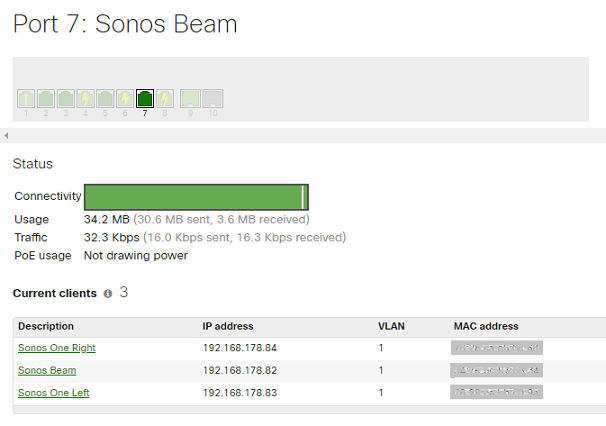Select PoE port 6 icon
Viewport: 606px width, 426px height.
click(x=125, y=98)
